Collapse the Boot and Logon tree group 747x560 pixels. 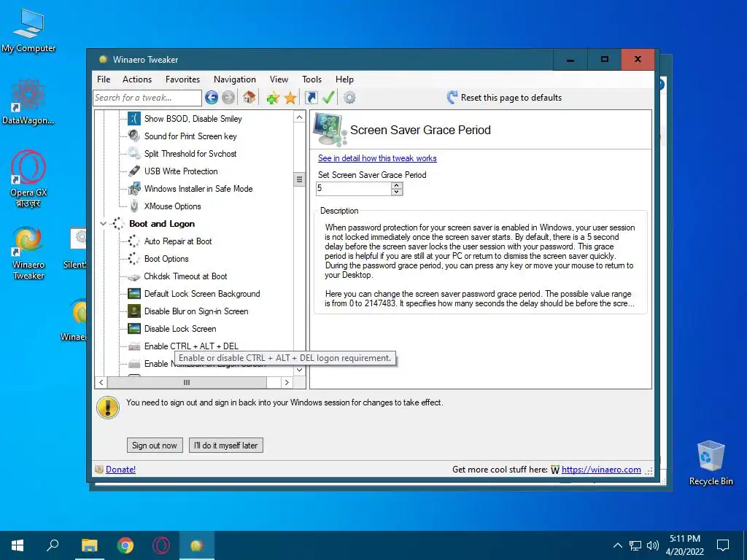[103, 223]
